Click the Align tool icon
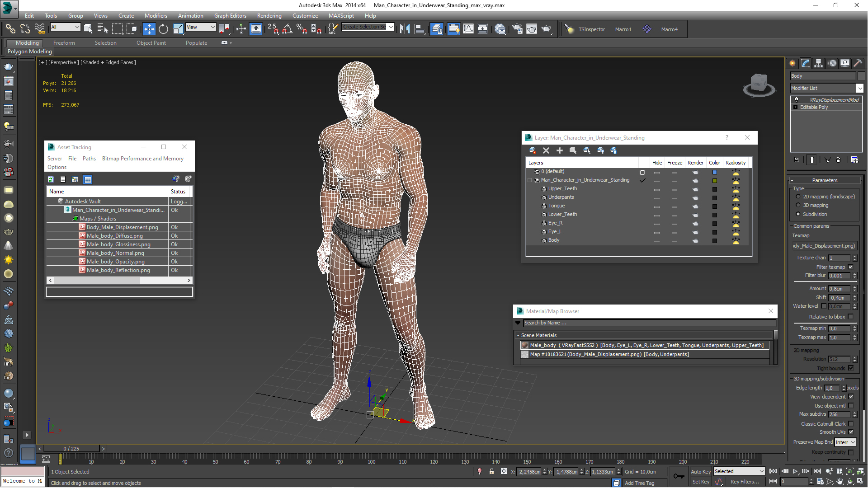 tap(420, 29)
